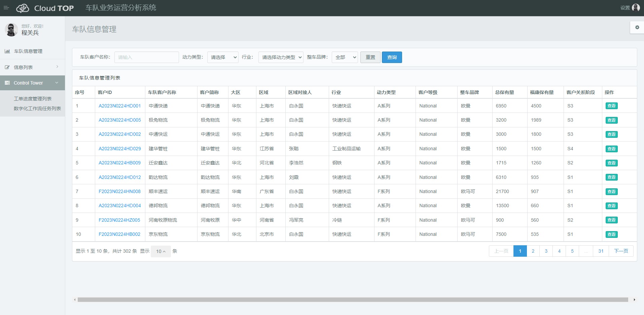
Task: Open the rows-per-page 10 dropdown
Action: coord(161,251)
